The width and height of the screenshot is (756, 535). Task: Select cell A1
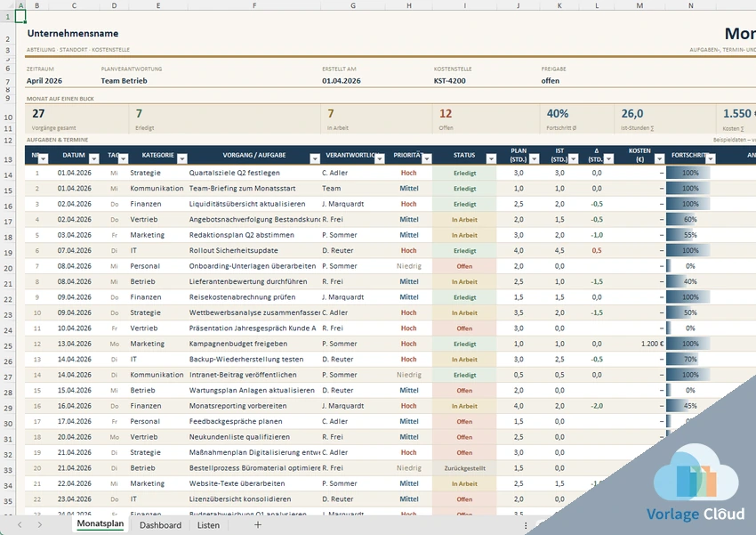click(20, 16)
